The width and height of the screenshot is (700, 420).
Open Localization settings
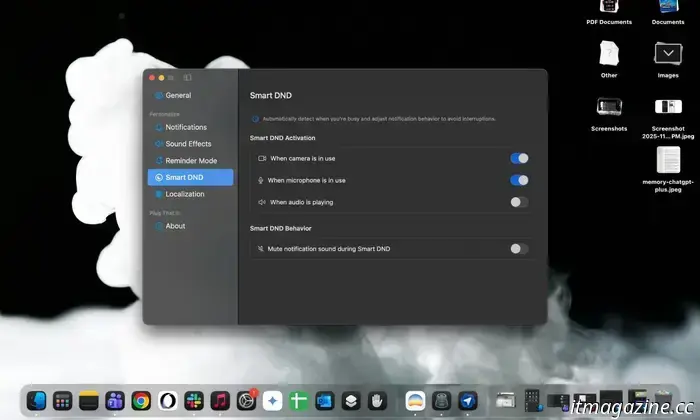[x=191, y=194]
